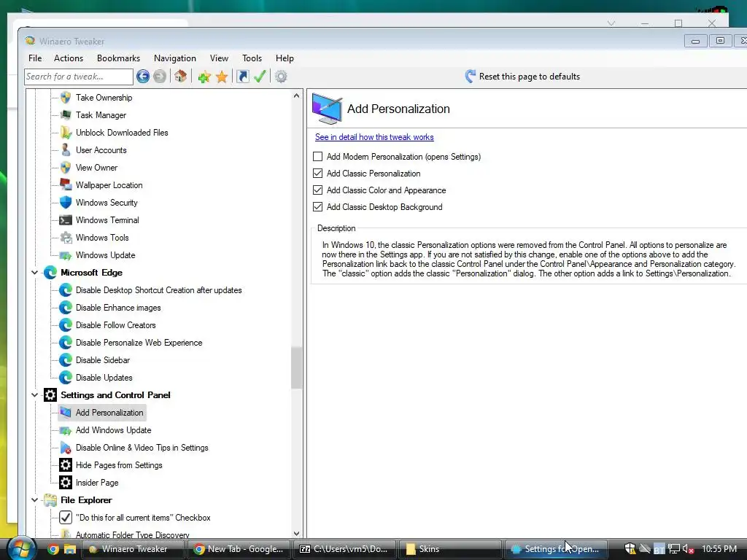This screenshot has height=560, width=747.
Task: Click the Windows Security shield icon
Action: coord(66,203)
